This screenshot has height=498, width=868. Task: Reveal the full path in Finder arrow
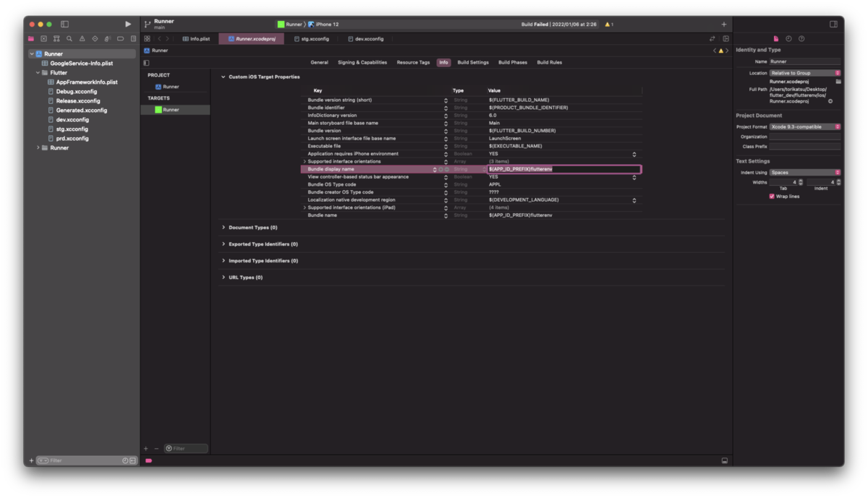(830, 101)
